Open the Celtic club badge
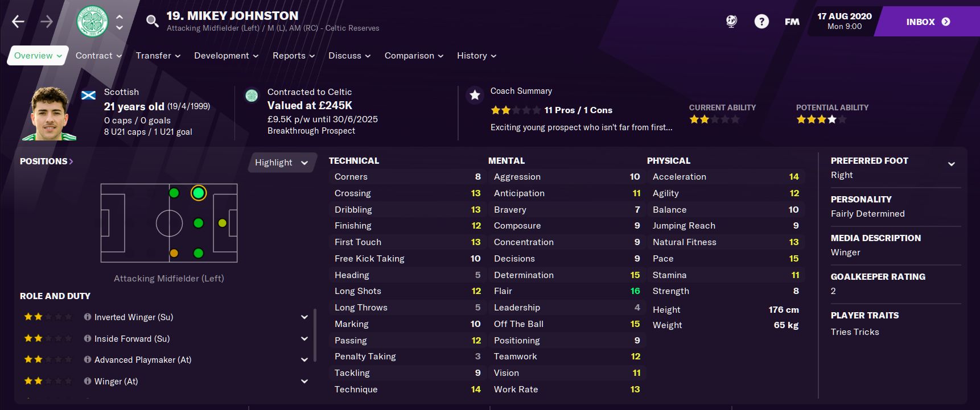 tap(92, 22)
